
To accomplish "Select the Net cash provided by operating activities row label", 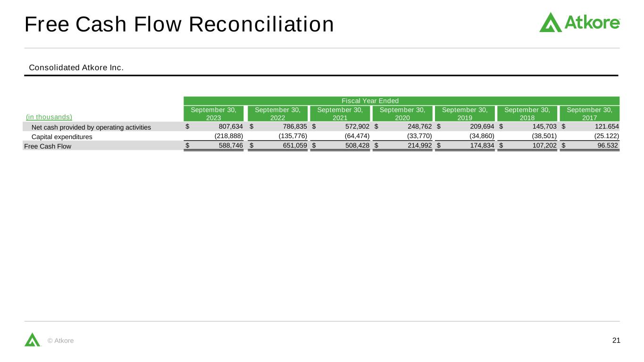I will (91, 127).
